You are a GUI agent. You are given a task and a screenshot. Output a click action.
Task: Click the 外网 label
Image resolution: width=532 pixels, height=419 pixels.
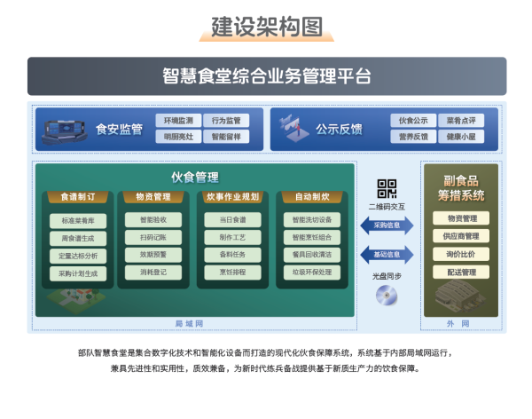[458, 323]
